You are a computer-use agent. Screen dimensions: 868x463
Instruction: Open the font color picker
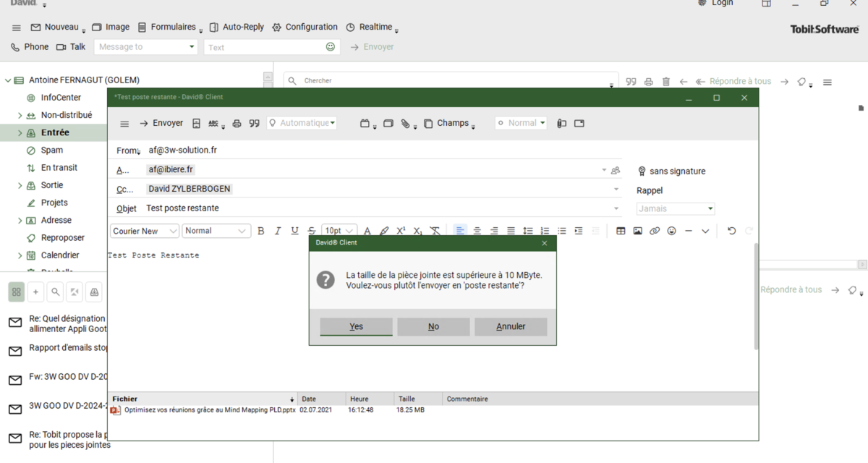[x=367, y=231]
